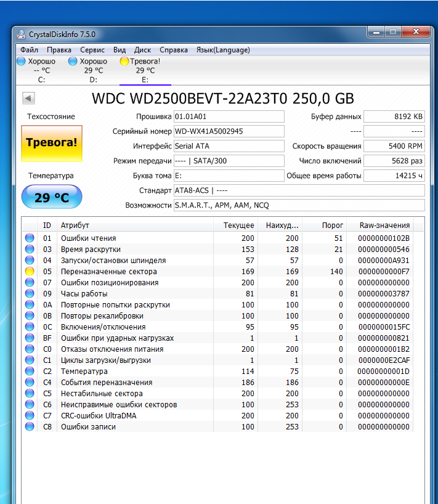The height and width of the screenshot is (504, 438).
Task: Click the Техсостояние label
Action: pos(51,116)
